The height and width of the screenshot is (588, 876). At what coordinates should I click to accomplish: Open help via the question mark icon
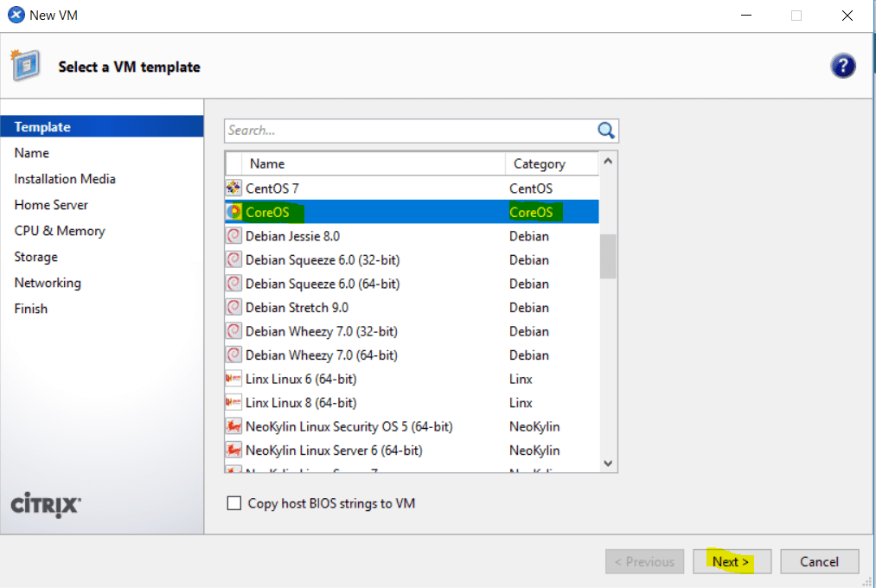tap(843, 66)
